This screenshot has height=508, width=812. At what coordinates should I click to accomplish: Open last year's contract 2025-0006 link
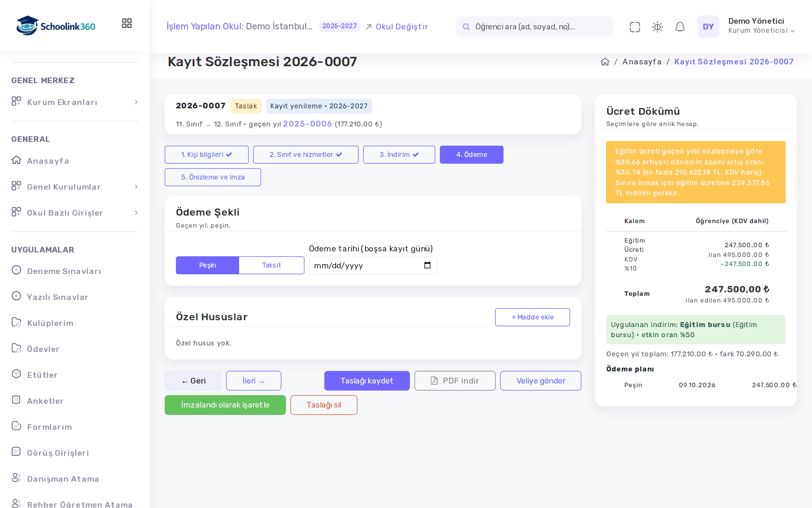308,124
